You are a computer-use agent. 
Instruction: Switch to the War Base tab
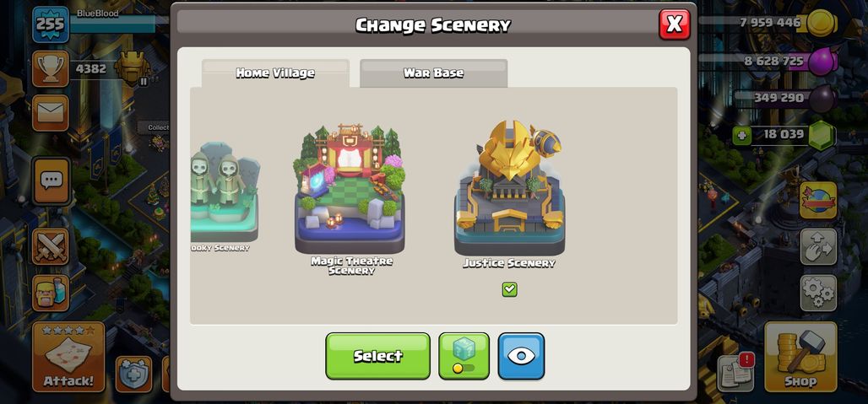click(x=433, y=73)
